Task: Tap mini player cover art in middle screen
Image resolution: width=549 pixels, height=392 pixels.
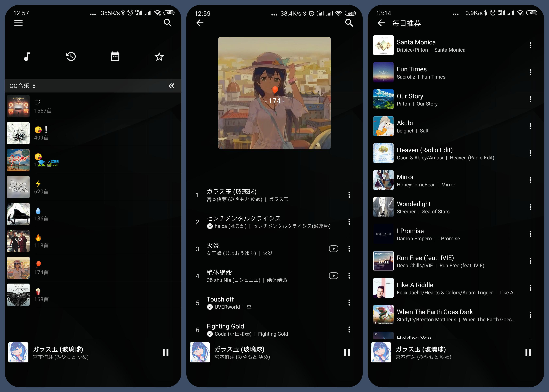Action: 200,352
